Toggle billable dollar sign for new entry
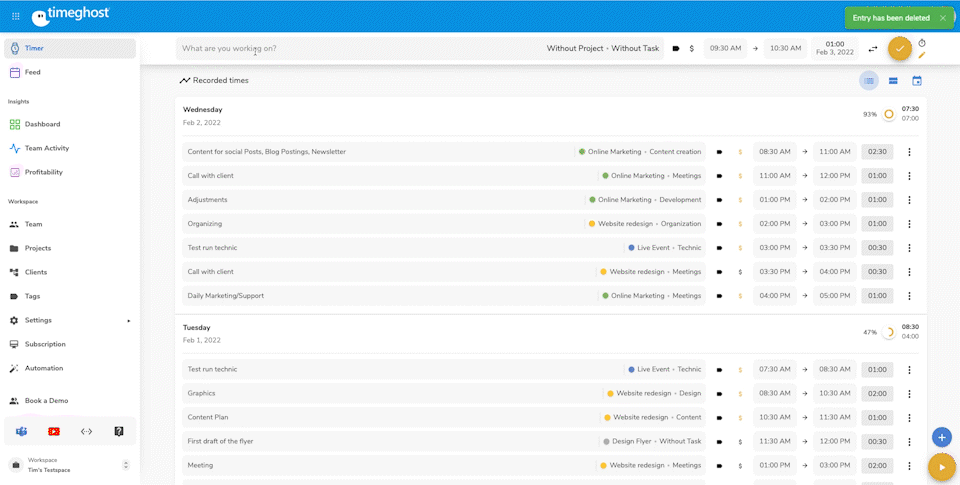The image size is (960, 485). pos(691,48)
